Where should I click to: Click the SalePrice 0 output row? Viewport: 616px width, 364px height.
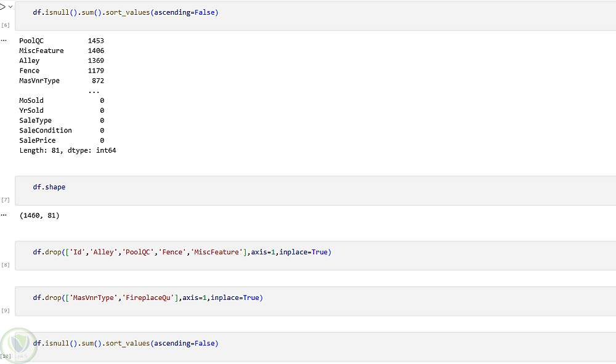62,140
